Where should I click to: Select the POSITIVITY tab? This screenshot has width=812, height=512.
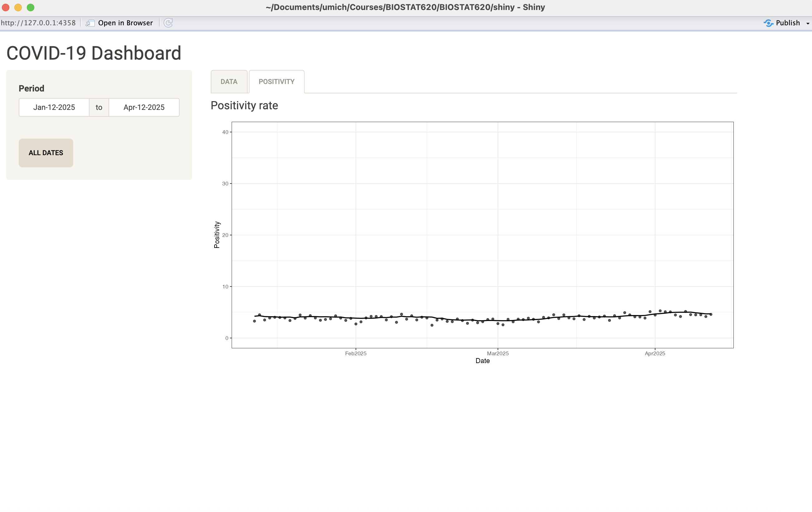[x=277, y=82]
